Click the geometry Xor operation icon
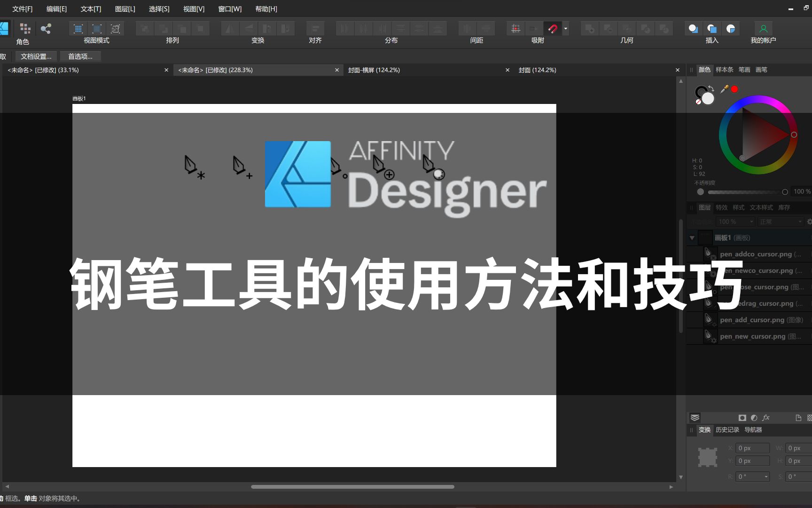The image size is (812, 508). (x=645, y=29)
